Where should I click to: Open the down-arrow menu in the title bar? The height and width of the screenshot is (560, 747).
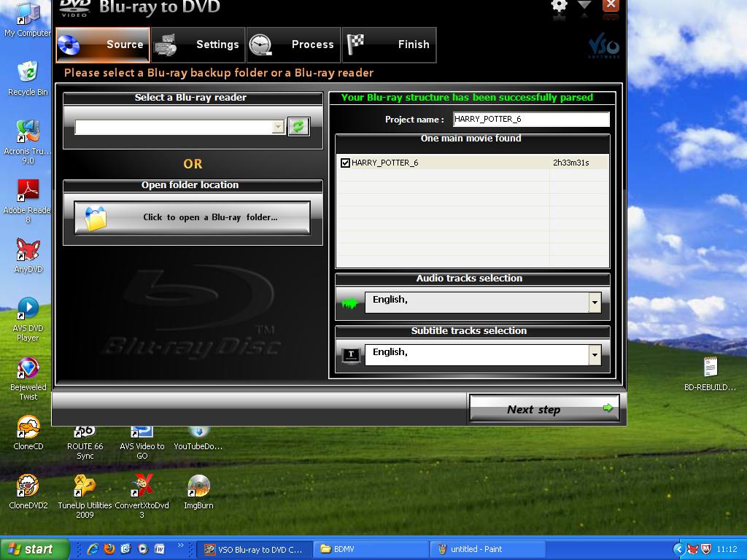(x=584, y=6)
